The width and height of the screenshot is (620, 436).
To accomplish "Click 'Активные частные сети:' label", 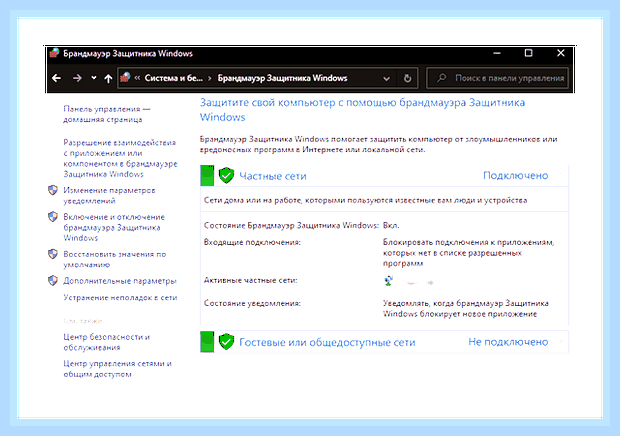I will pos(250,280).
